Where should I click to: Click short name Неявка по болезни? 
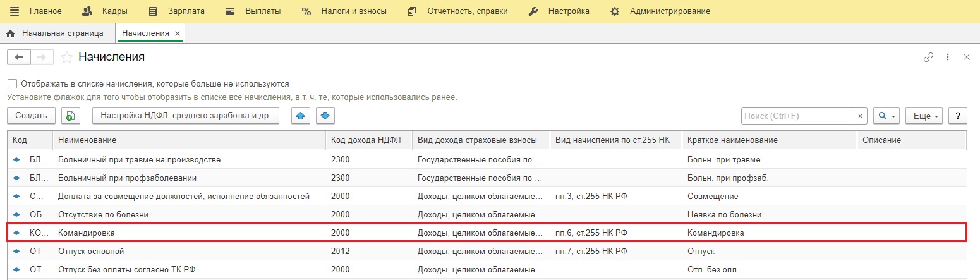[x=770, y=214]
